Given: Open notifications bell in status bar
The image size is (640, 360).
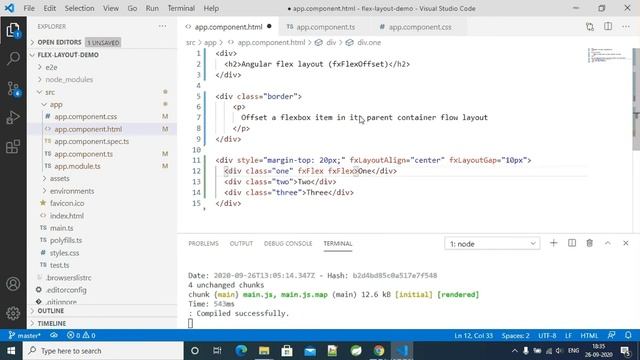Looking at the screenshot, I should tap(628, 335).
